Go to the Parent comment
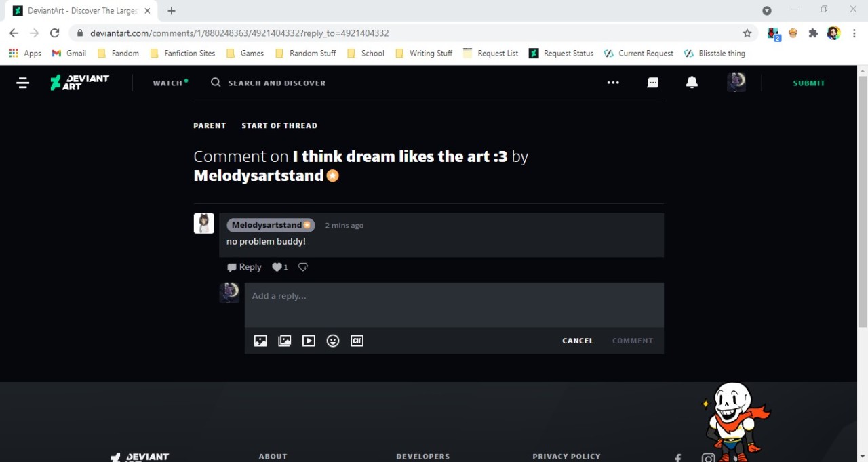This screenshot has width=868, height=462. pyautogui.click(x=210, y=125)
